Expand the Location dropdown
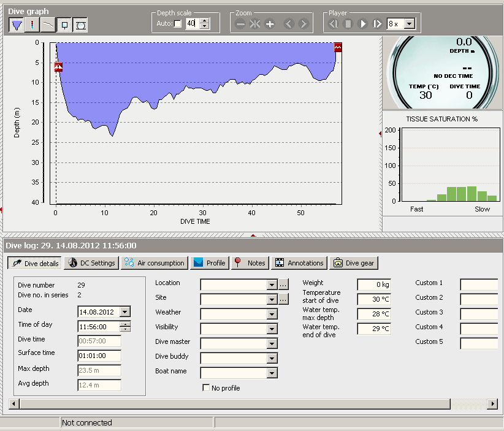Screen dimensions: 504x431 pos(272,284)
